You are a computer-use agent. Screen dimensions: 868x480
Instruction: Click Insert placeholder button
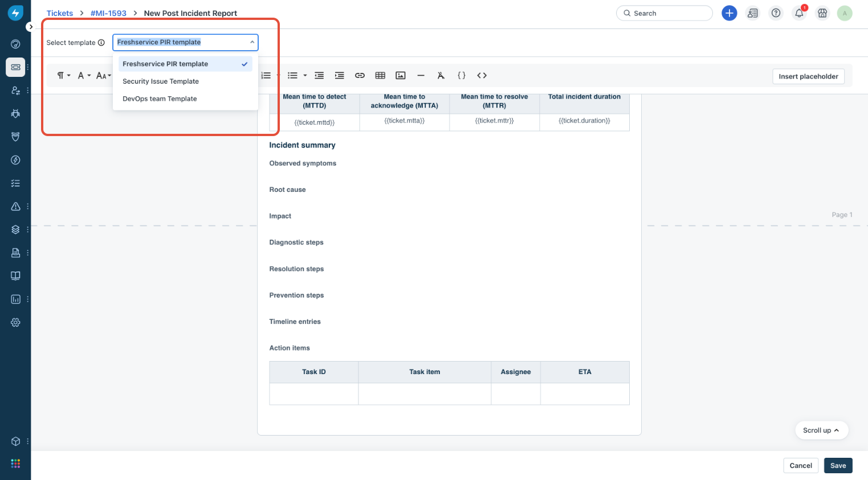(808, 76)
